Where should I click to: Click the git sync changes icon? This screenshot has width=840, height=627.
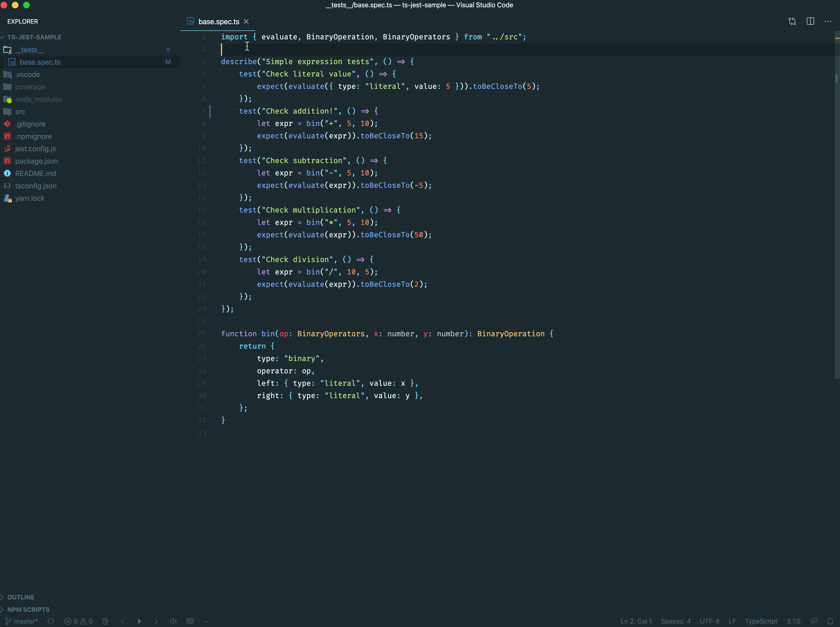[x=51, y=621]
